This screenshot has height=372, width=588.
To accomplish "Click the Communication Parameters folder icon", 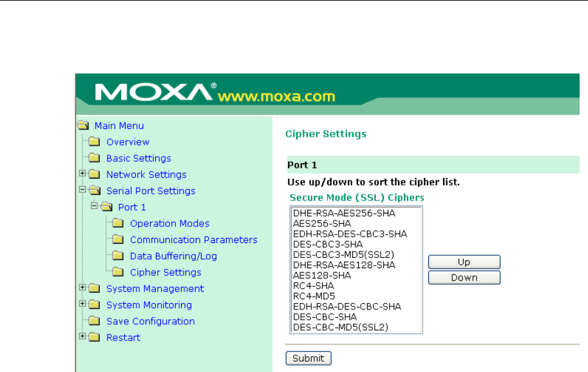I will click(118, 240).
